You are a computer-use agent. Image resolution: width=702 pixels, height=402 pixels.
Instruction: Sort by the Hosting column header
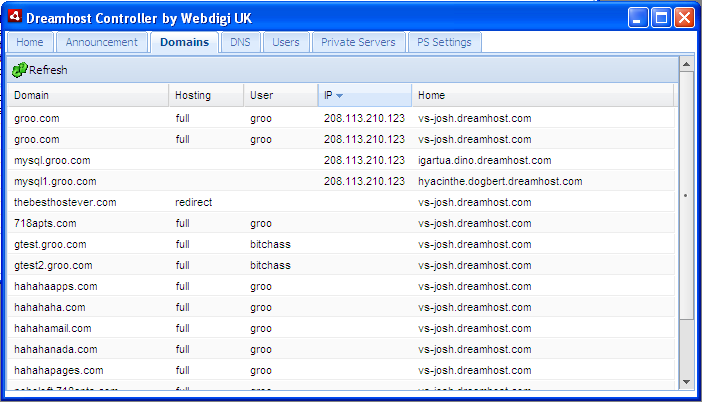[206, 95]
